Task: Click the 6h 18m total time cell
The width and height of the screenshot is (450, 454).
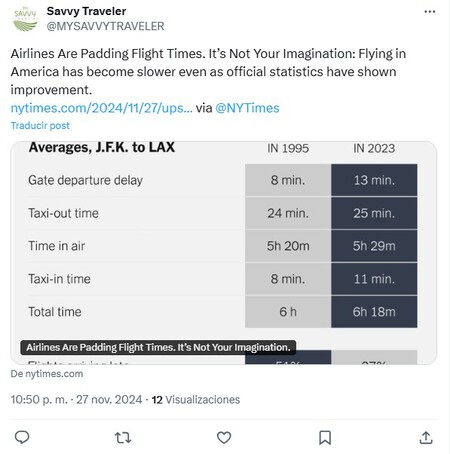Action: pos(374,312)
